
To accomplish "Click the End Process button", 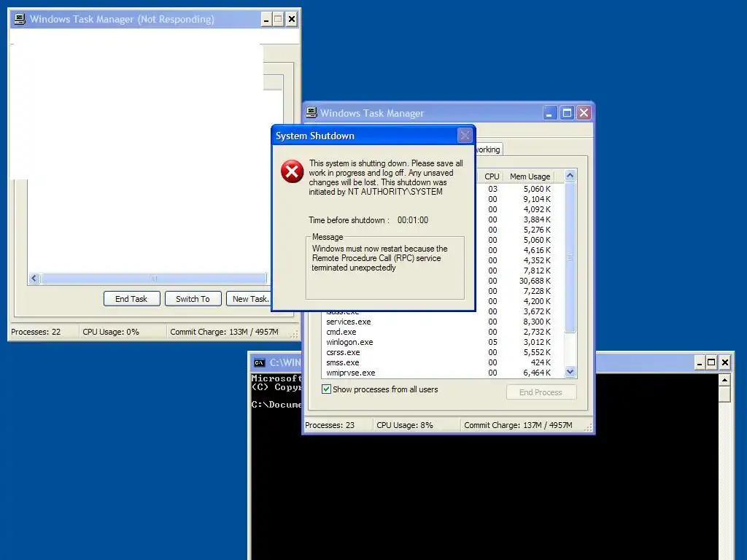I will click(541, 392).
